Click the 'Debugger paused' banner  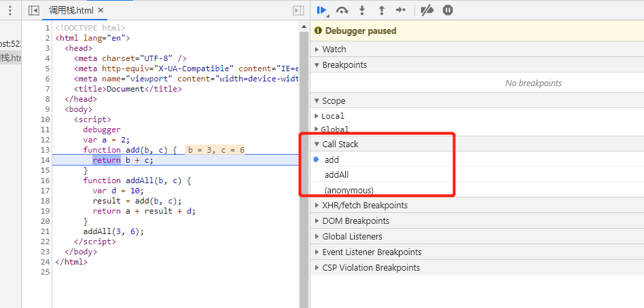point(478,31)
